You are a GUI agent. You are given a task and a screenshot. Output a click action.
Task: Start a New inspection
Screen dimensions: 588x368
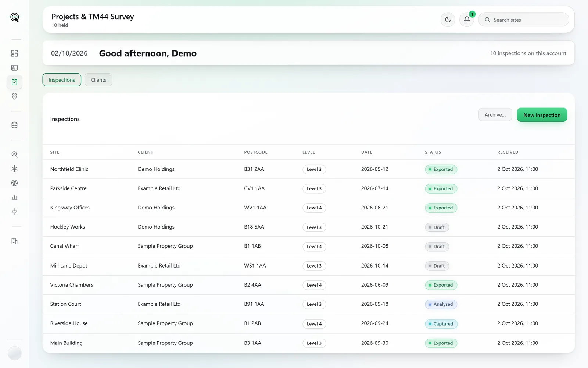pos(542,115)
